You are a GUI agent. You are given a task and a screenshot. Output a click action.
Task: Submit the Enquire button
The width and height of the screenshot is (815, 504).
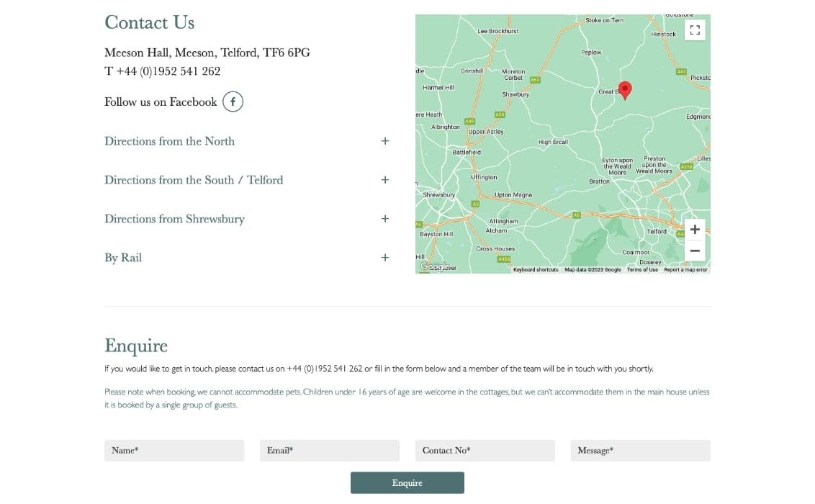tap(407, 482)
